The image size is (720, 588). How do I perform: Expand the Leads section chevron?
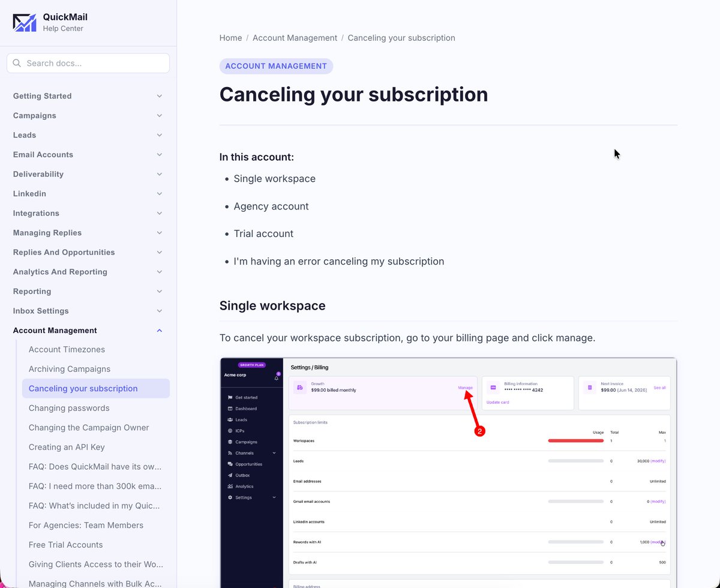coord(159,135)
